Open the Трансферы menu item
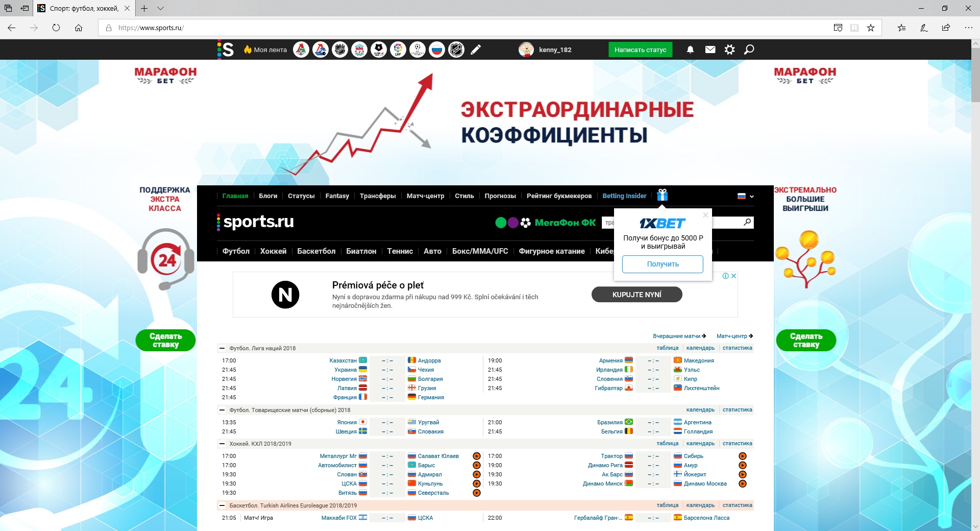This screenshot has height=531, width=980. 377,196
